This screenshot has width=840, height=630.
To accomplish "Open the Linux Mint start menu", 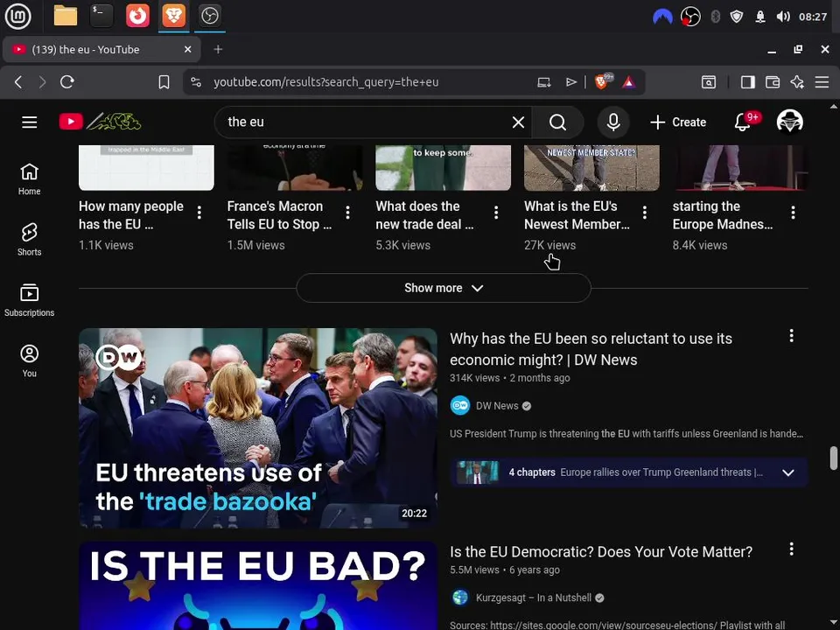I will tap(17, 16).
